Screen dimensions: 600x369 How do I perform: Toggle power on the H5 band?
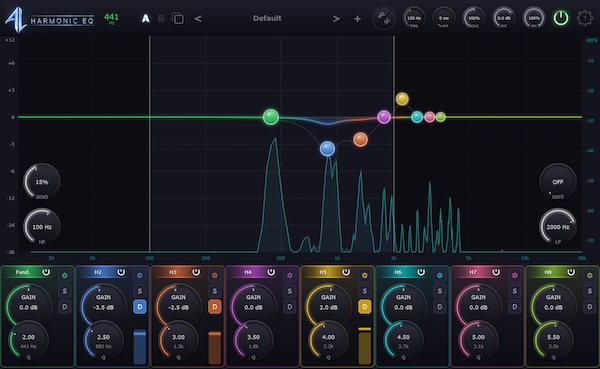pyautogui.click(x=346, y=272)
